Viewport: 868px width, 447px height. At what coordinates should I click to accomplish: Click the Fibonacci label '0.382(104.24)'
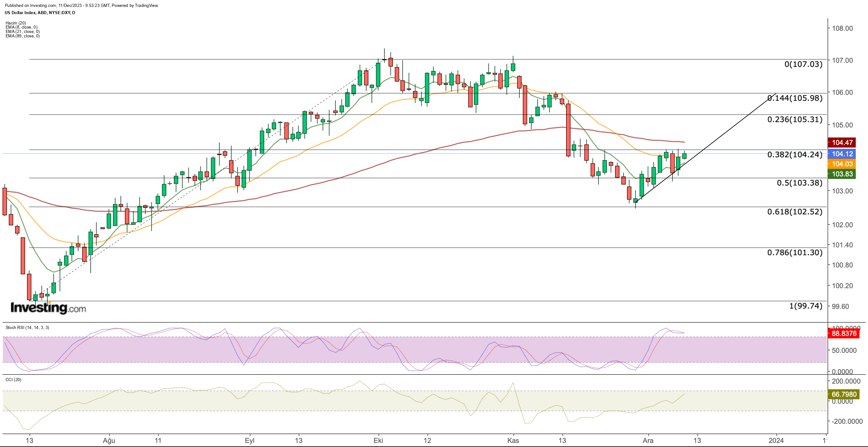795,154
